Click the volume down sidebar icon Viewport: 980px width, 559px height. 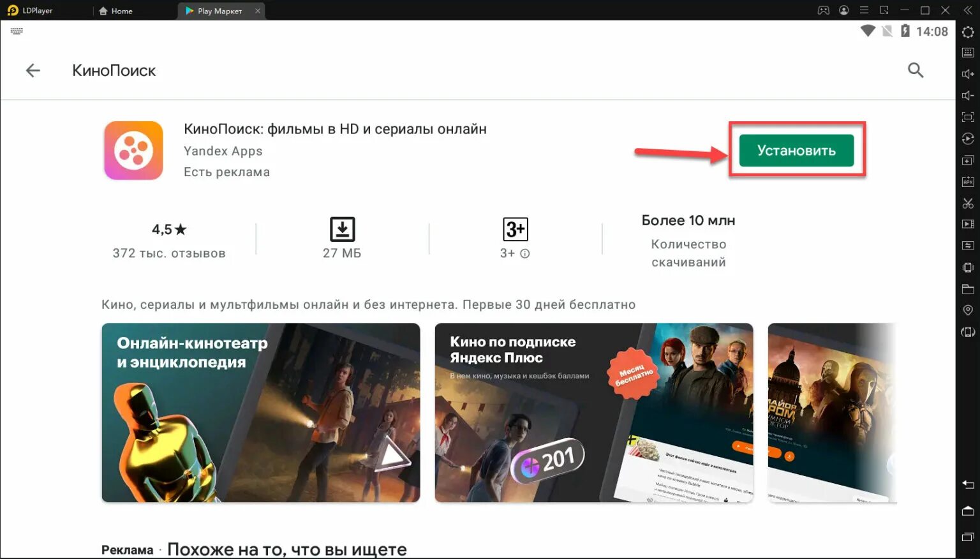968,96
